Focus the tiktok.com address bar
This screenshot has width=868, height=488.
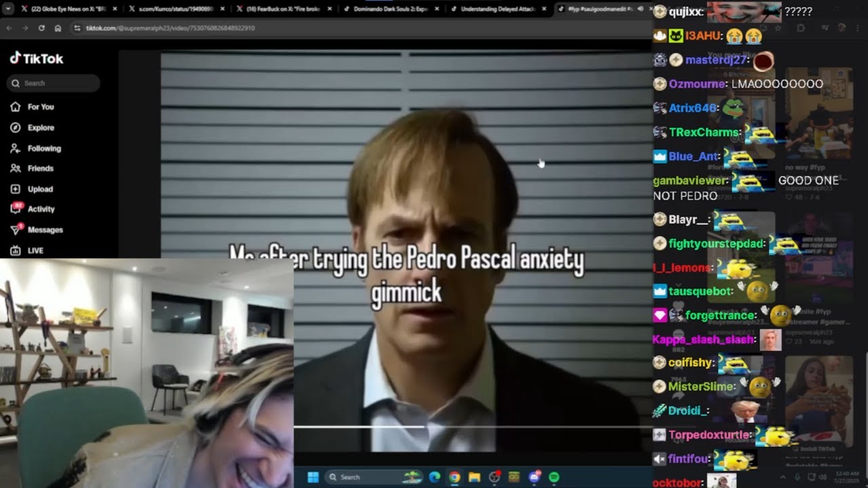click(x=359, y=28)
